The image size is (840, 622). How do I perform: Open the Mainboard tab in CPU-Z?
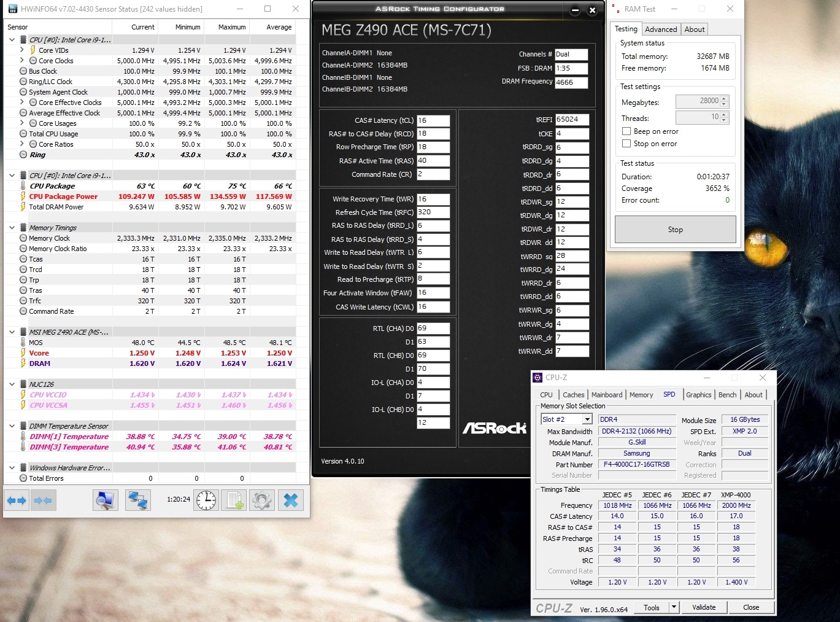tap(607, 395)
